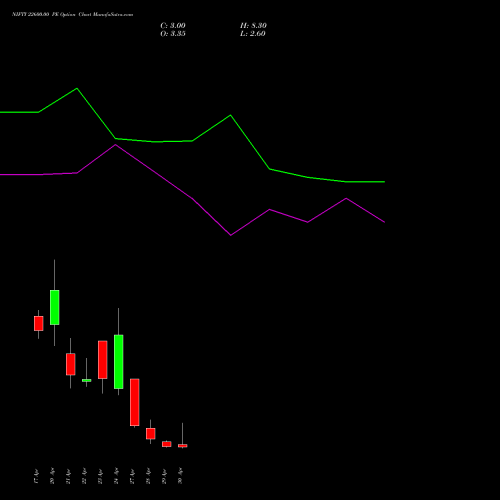Screen dimensions: 500x500
Task: Click the "23 Apr" date axis label
Action: [x=100, y=476]
